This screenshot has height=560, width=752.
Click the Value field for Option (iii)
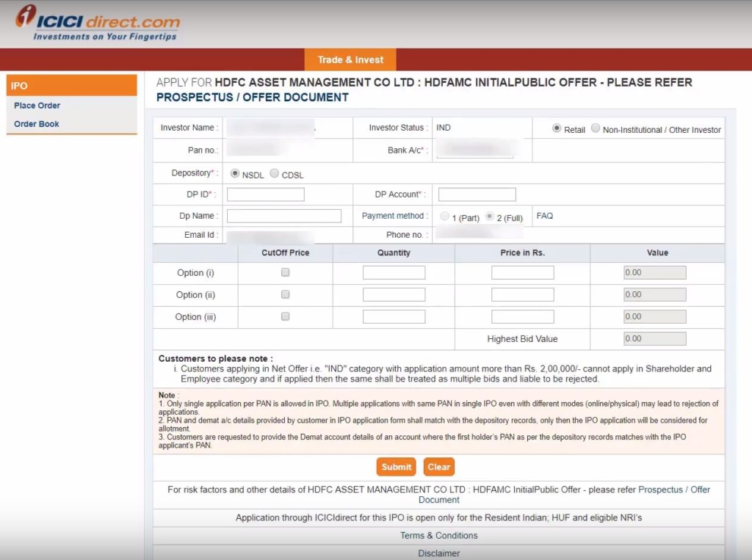tap(654, 316)
